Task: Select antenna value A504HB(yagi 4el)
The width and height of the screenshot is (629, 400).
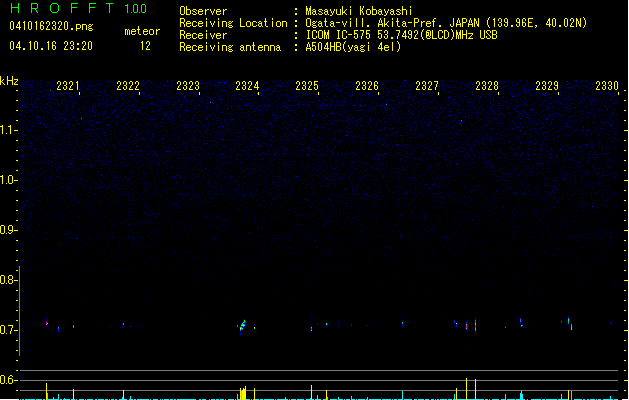Action: click(x=353, y=47)
